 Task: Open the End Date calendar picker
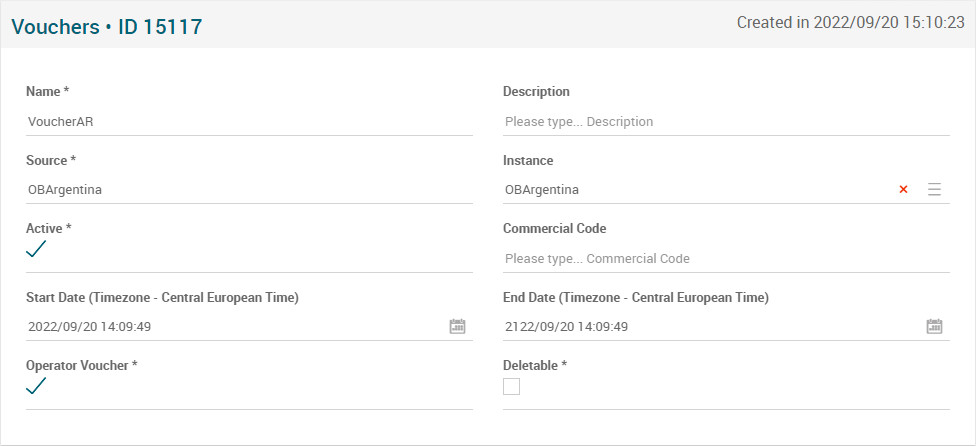pyautogui.click(x=935, y=326)
